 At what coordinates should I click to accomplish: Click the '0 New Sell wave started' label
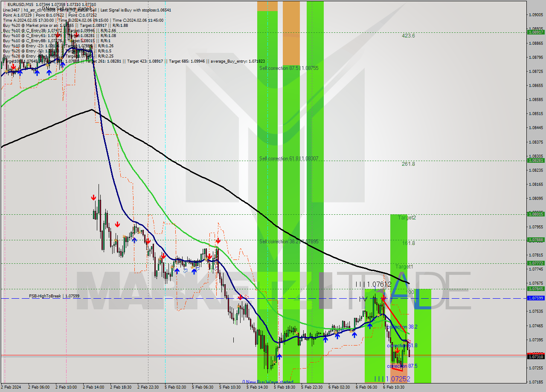pyautogui.click(x=67, y=9)
